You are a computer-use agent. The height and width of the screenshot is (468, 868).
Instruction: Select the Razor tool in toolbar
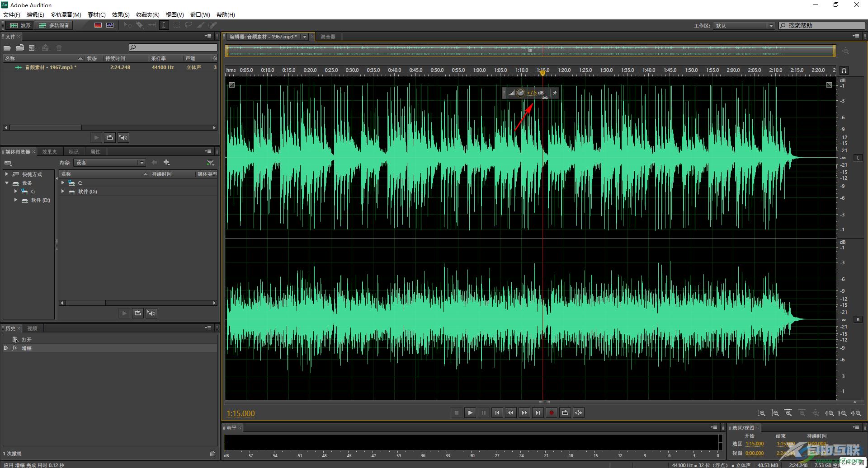pyautogui.click(x=140, y=25)
